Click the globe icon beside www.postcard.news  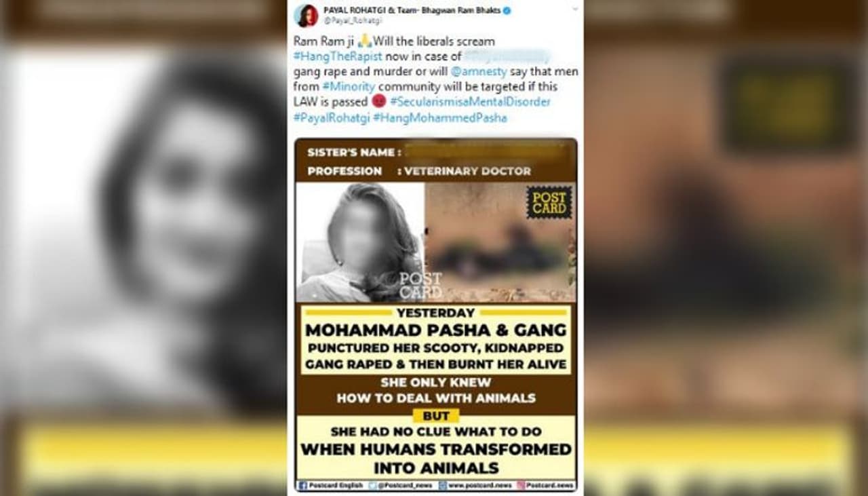click(x=443, y=485)
